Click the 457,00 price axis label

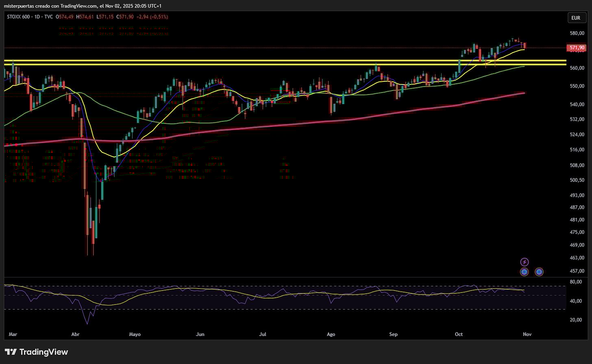point(577,271)
